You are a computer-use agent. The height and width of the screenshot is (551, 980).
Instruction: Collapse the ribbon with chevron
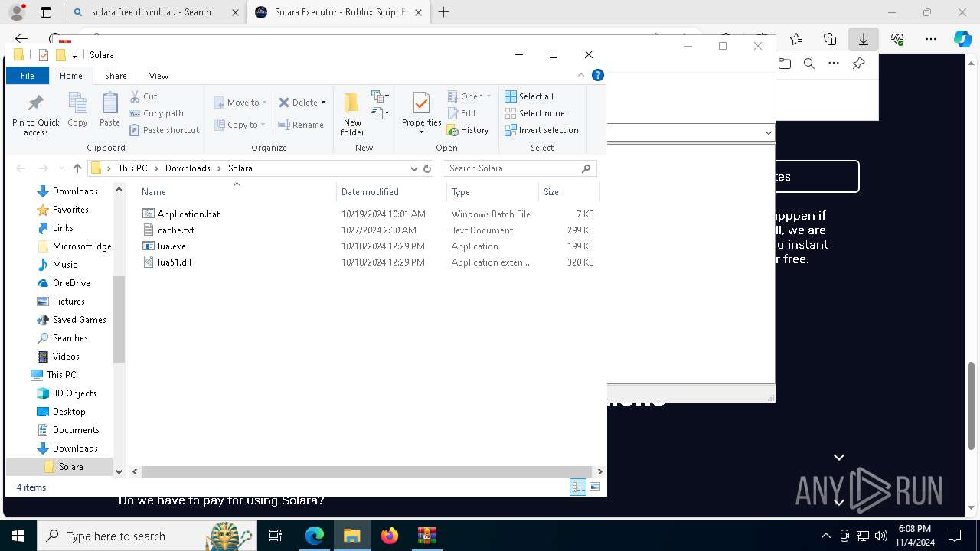point(581,75)
